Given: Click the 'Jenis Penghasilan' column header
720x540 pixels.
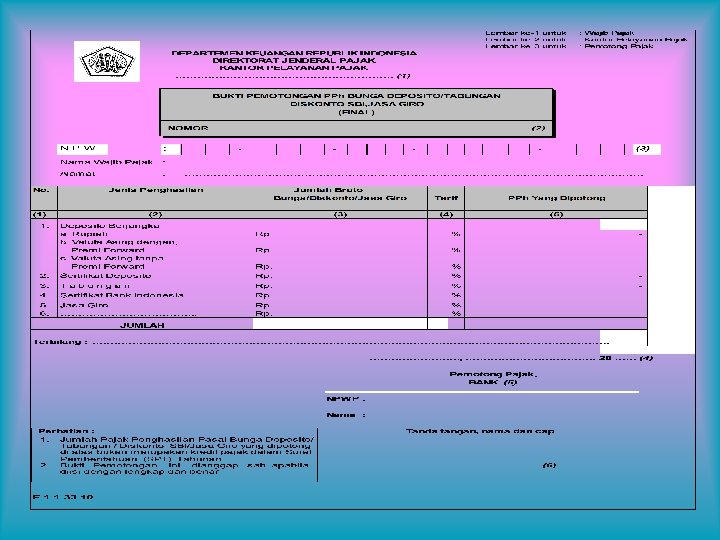Looking at the screenshot, I should (156, 190).
